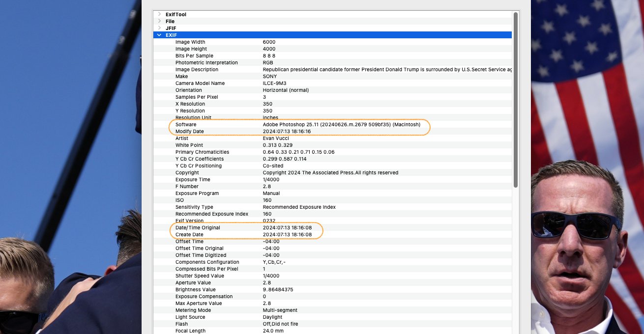Collapse the EXIF group chevron
The width and height of the screenshot is (644, 334).
coord(159,35)
